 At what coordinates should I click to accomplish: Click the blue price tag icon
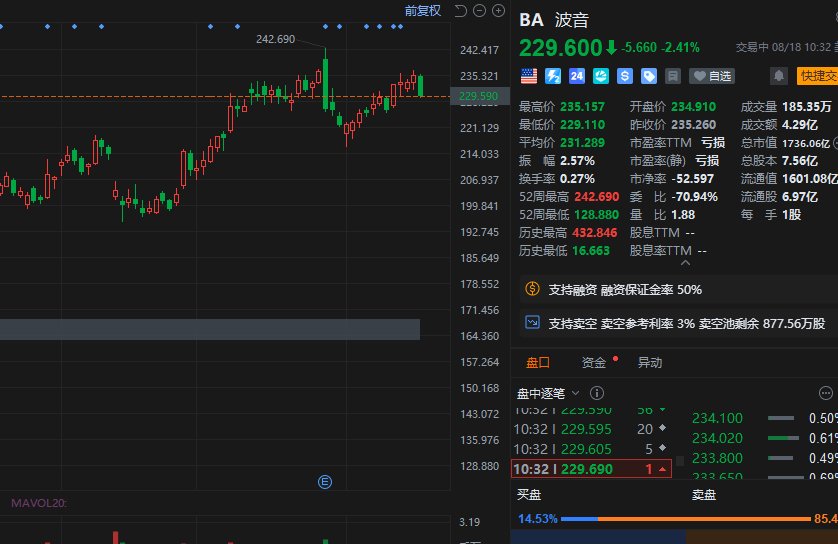point(649,76)
